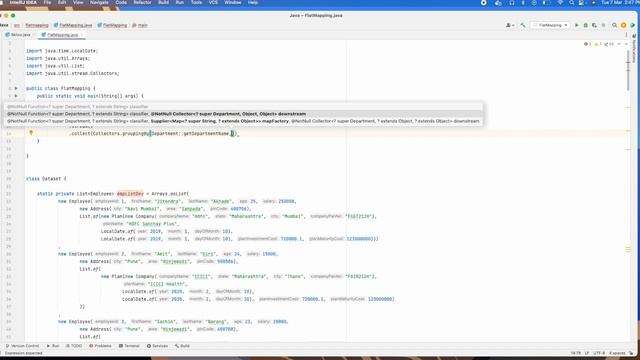Select the second groupingBy parameter hint row
The image size is (640, 360).
click(243, 114)
